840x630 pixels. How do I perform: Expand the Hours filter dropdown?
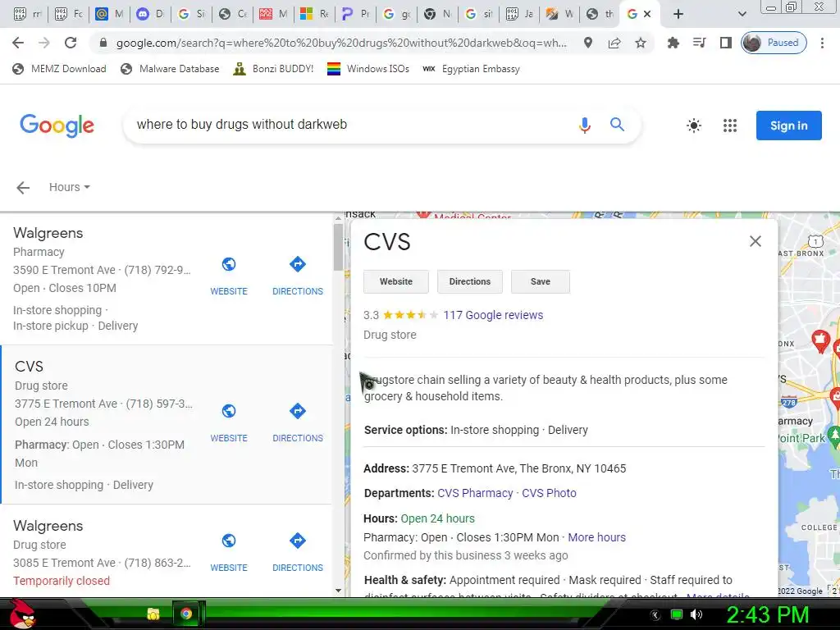coord(69,187)
